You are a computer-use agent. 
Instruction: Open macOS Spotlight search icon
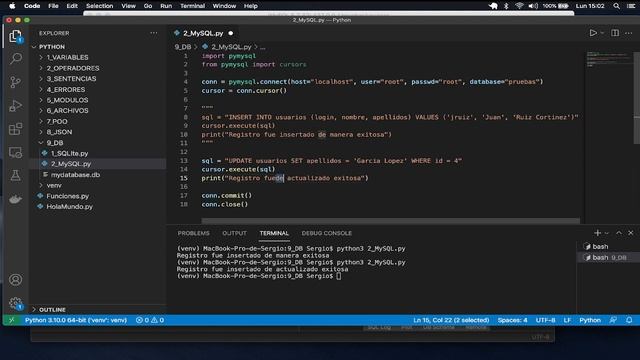616,6
